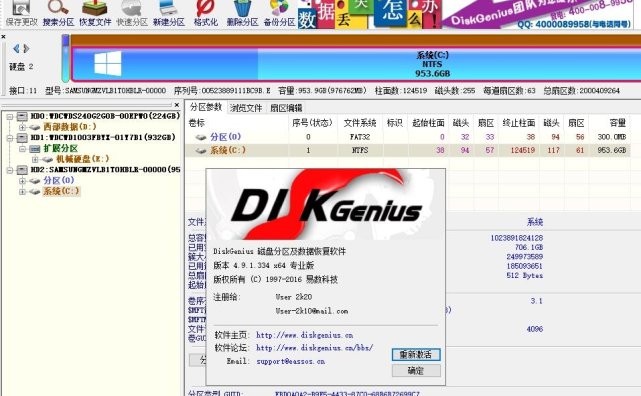
Task: Expand the 西部数据(D:) tree node
Action: tap(22, 127)
